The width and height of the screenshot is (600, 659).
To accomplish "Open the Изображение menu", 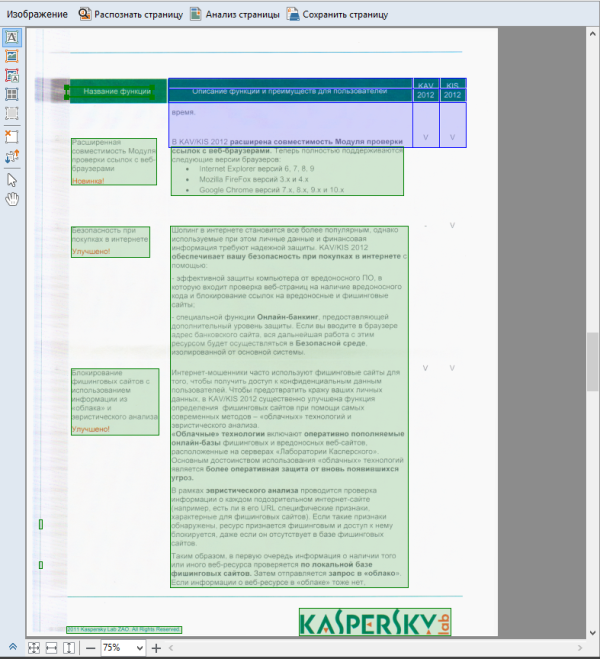I will [37, 14].
